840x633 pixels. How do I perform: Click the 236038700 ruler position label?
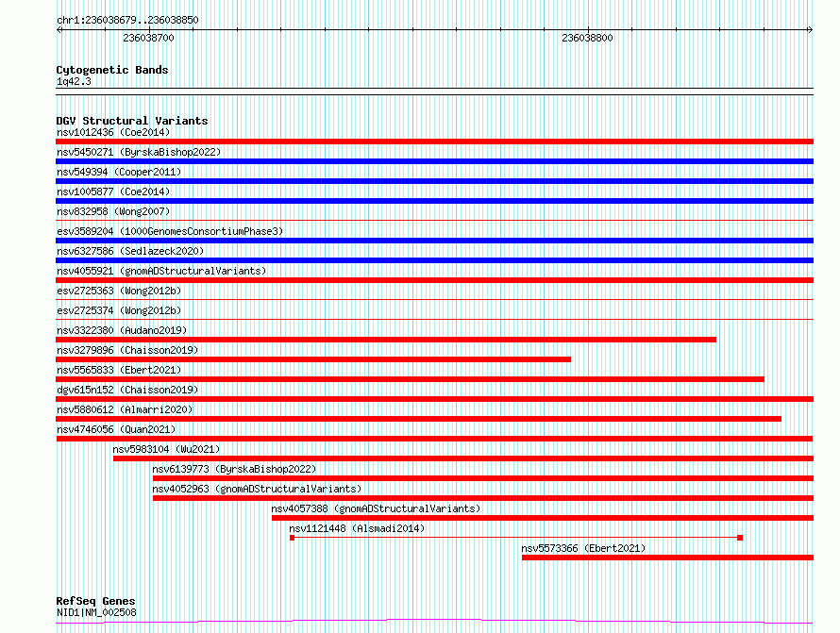pos(148,38)
